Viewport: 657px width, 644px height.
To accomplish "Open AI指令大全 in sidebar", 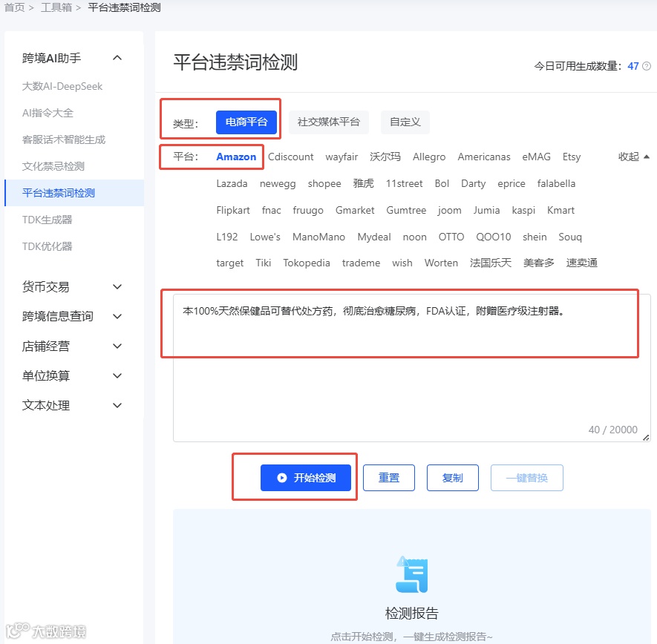I will 48,113.
